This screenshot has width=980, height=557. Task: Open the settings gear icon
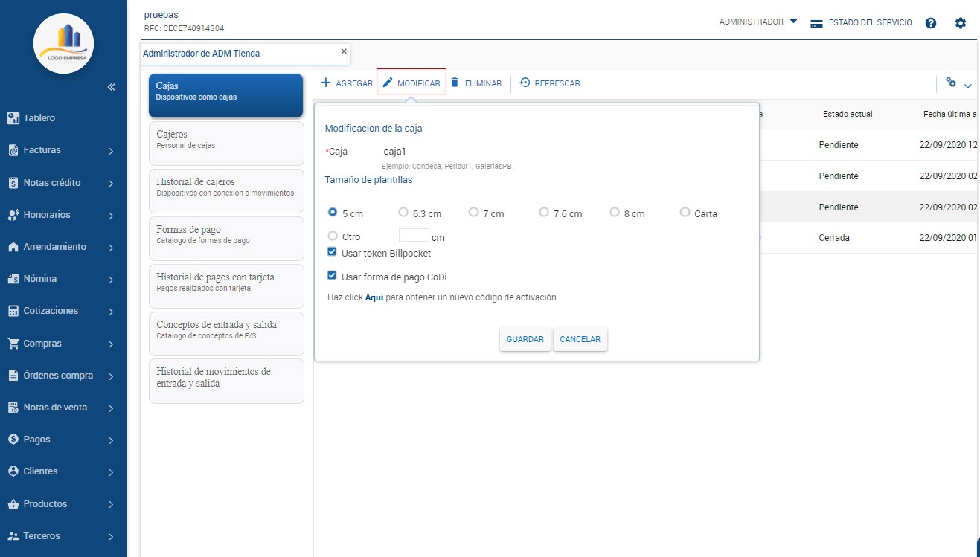coord(960,23)
